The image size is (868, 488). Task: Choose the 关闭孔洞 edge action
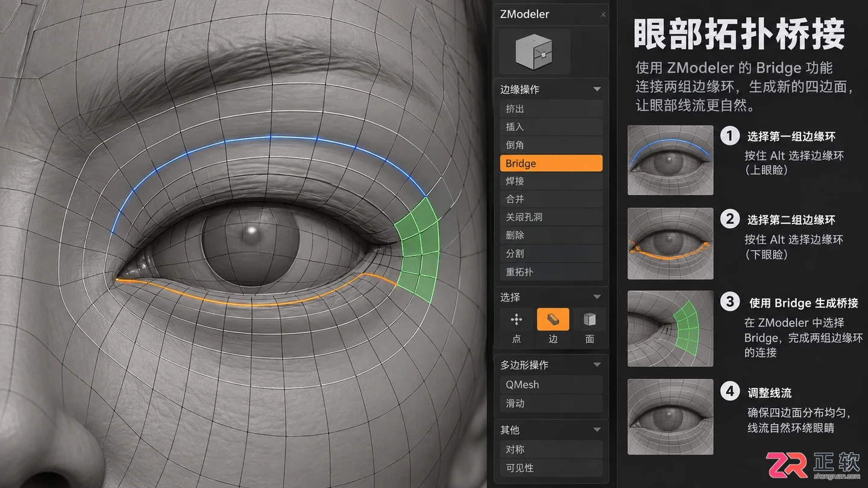pos(551,217)
